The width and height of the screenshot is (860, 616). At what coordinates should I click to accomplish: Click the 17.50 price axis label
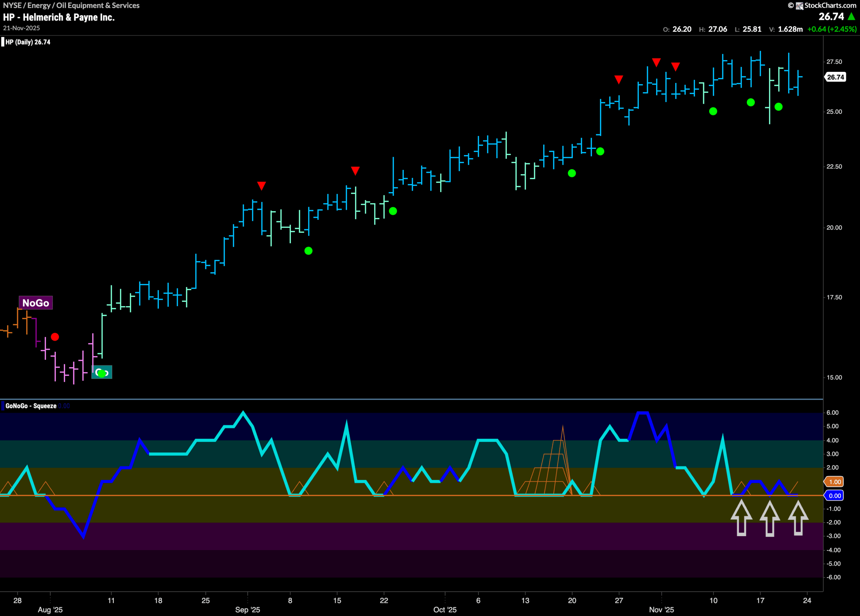(834, 297)
